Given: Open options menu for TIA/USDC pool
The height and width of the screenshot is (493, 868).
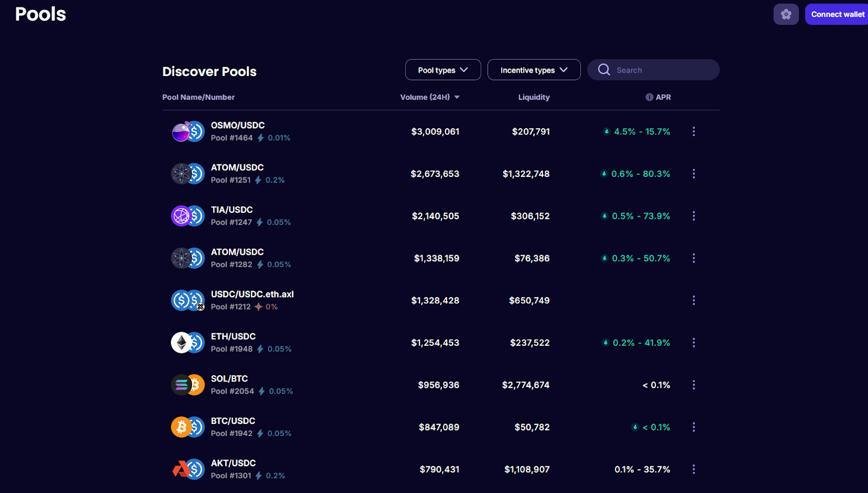Looking at the screenshot, I should [693, 216].
